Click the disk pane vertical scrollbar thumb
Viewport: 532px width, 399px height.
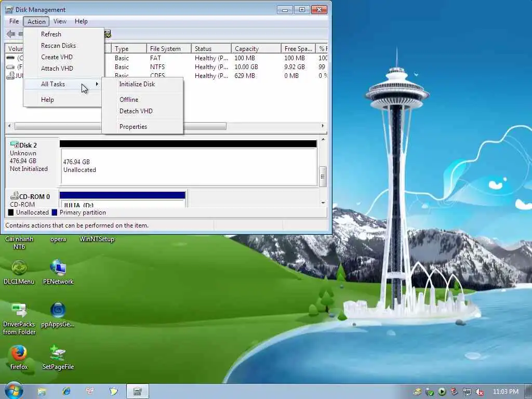click(x=323, y=177)
